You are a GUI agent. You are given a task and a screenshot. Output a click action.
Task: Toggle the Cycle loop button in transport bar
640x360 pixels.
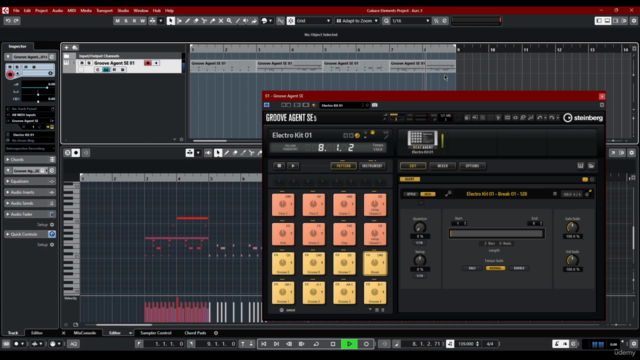point(316,344)
